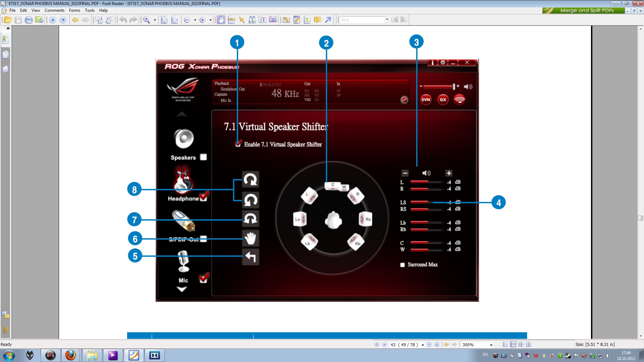Tick the Speakers output checkbox
This screenshot has width=644, height=362.
tap(203, 157)
